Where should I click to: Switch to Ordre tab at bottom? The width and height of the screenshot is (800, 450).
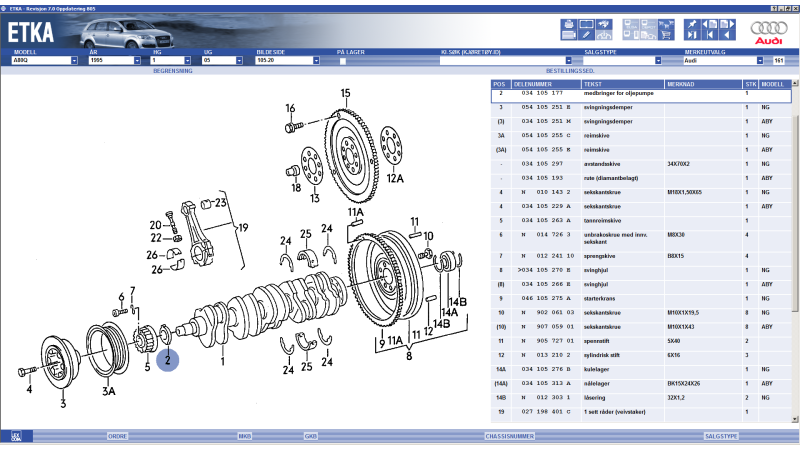point(117,436)
